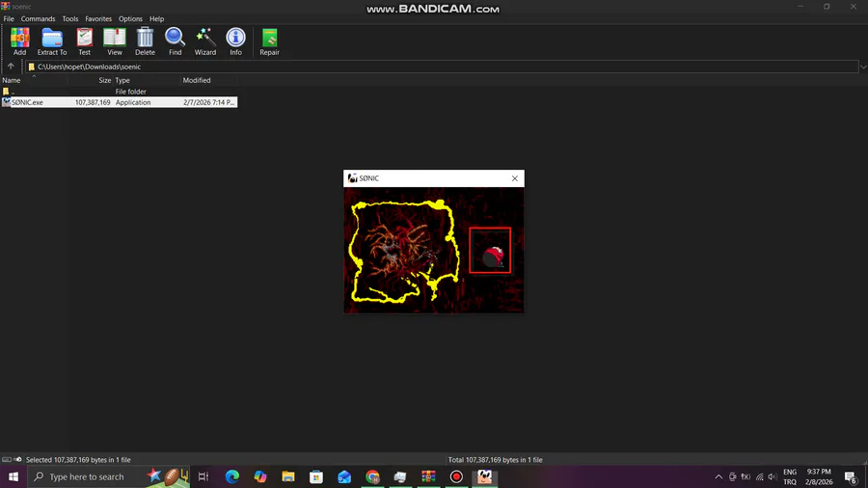Click 'Total 107,387,169 bytes in 1 file' status
This screenshot has height=488, width=868.
click(x=496, y=460)
